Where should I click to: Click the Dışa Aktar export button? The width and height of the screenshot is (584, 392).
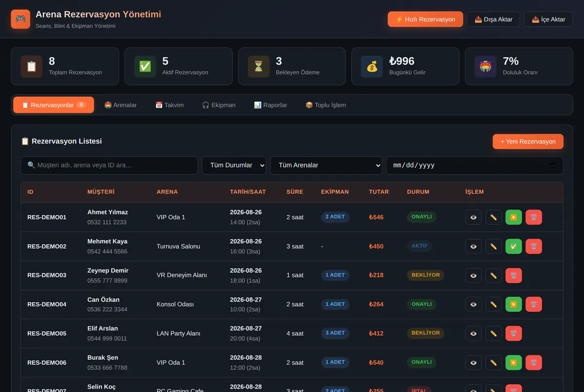(493, 19)
